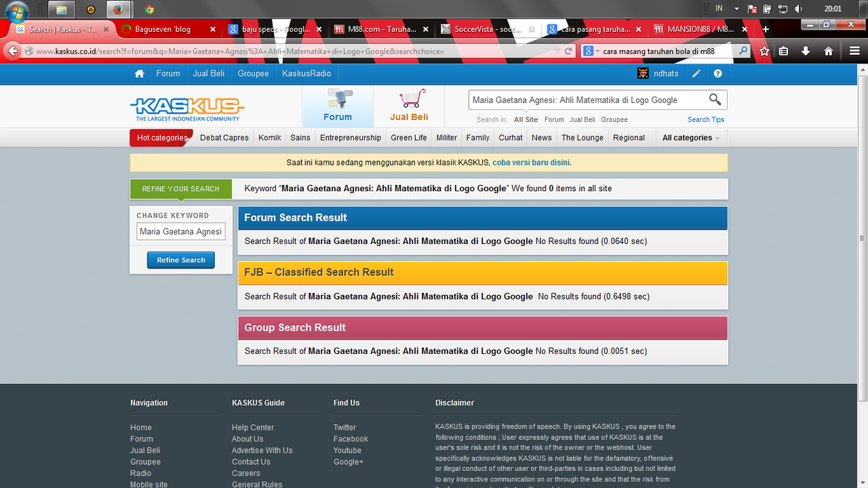This screenshot has height=488, width=868.
Task: Open the Careers footer link
Action: coord(245,473)
